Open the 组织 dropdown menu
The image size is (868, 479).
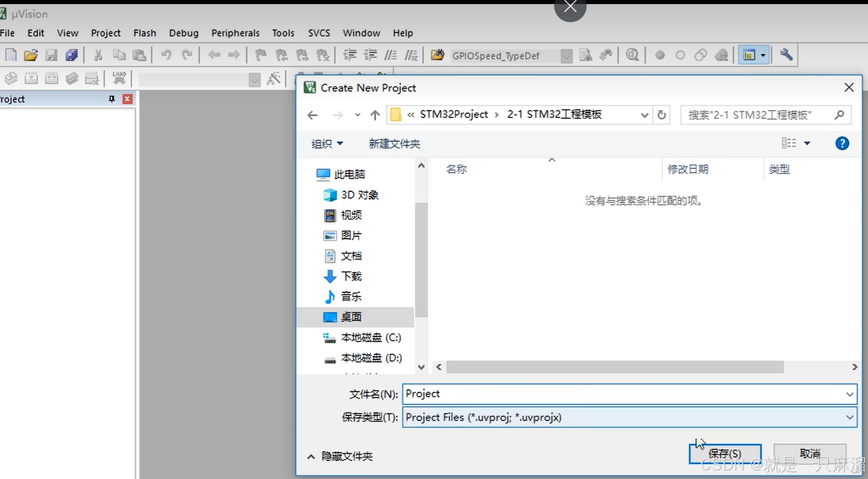coord(327,144)
